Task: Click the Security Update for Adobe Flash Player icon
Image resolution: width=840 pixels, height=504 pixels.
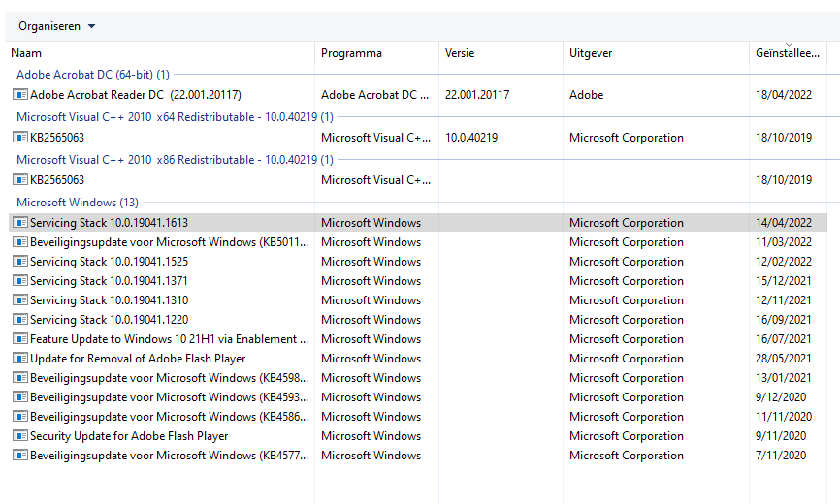Action: tap(20, 436)
